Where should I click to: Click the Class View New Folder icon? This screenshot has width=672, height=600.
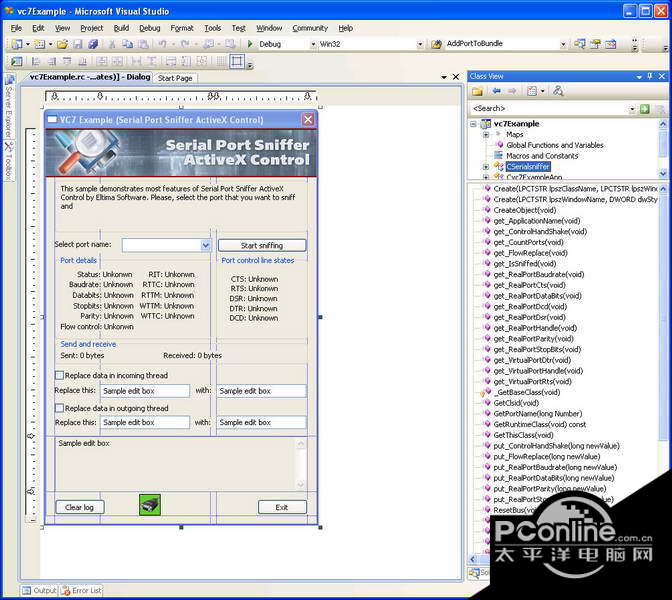coord(477,91)
